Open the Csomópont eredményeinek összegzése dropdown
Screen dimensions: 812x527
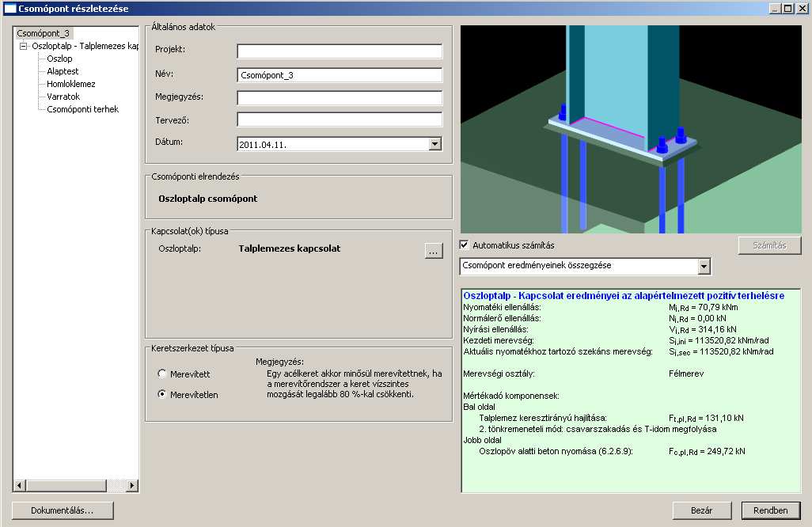click(704, 266)
